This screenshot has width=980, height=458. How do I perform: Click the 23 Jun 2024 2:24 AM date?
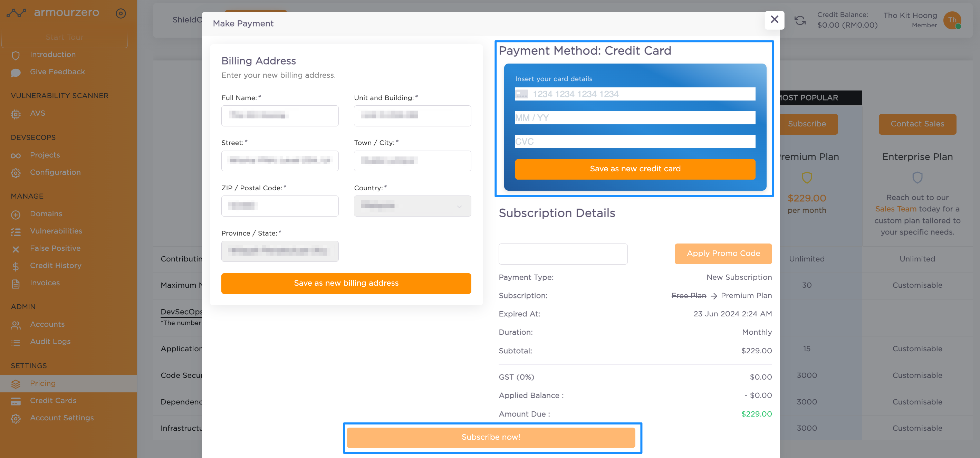[732, 314]
